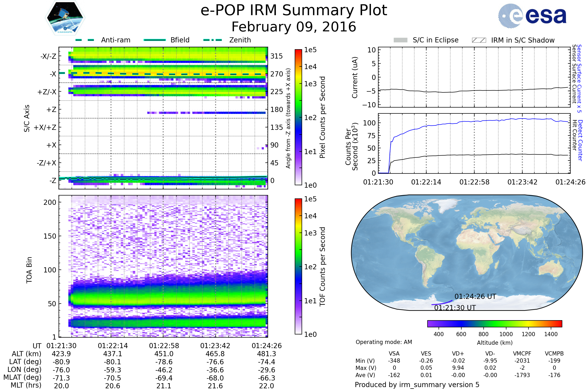Click the Bfield solid line legend marker
This screenshot has width=588, height=392.
[x=155, y=40]
